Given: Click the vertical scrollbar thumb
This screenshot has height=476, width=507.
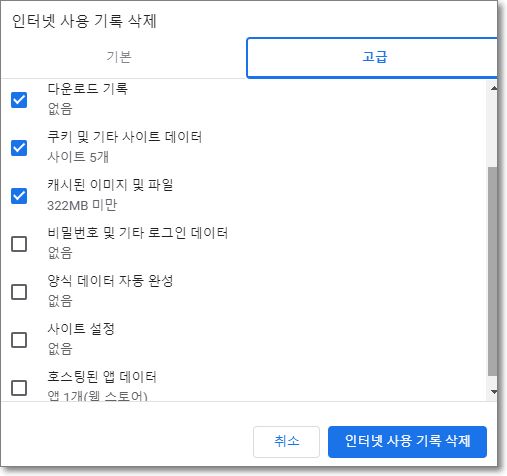Looking at the screenshot, I should point(493,271).
